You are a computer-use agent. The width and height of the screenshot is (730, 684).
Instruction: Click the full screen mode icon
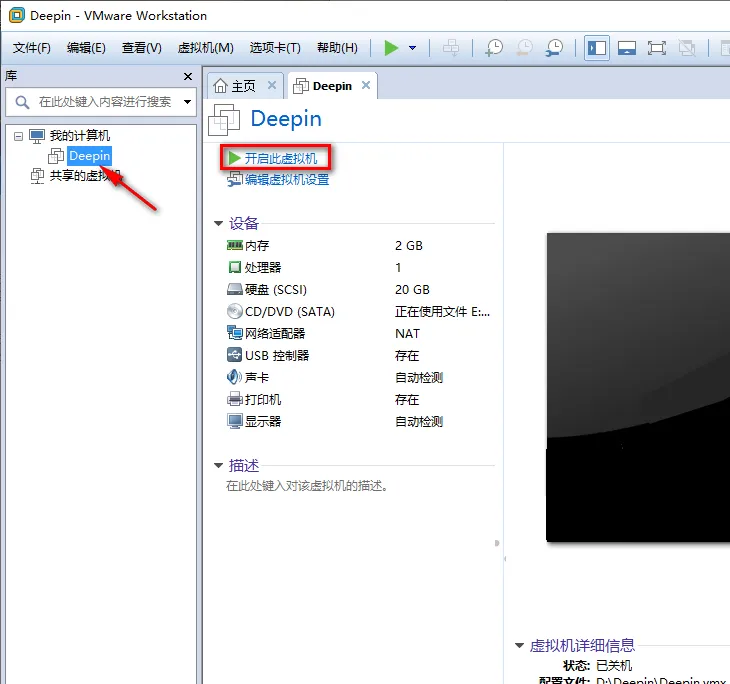(656, 47)
